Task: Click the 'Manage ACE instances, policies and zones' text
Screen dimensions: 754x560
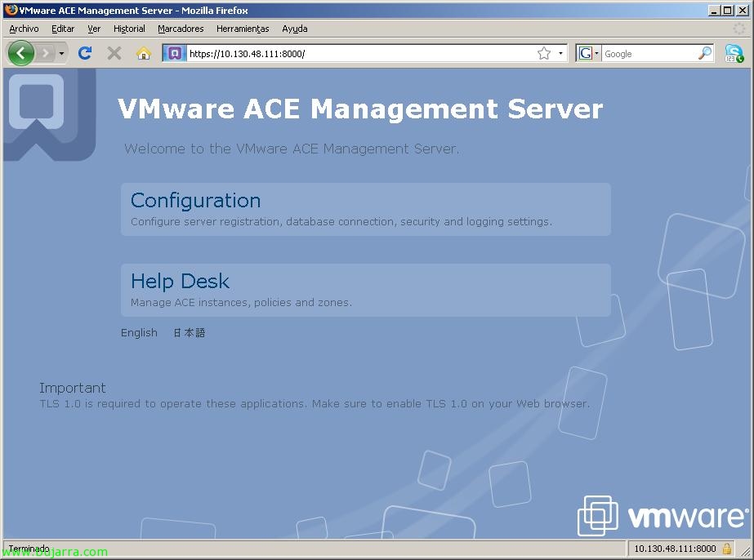Action: (242, 302)
